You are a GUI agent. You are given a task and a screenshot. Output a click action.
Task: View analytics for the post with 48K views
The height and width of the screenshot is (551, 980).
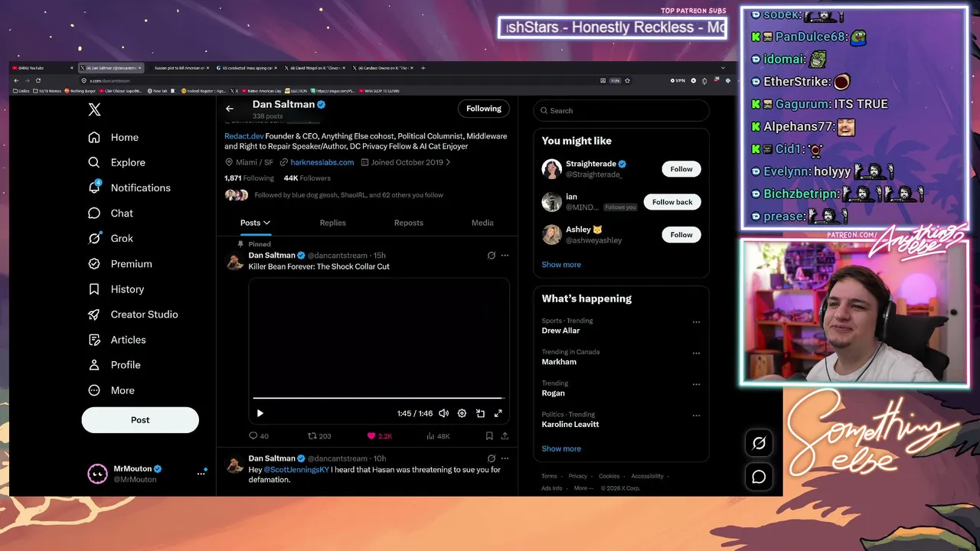tap(438, 436)
